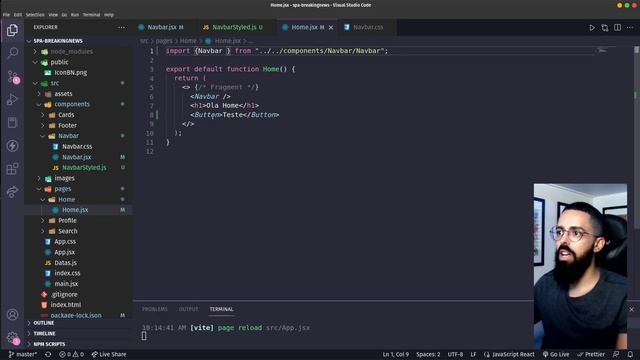Screen dimensions: 640x360
Task: Expand node_modules folder
Action: (x=71, y=51)
